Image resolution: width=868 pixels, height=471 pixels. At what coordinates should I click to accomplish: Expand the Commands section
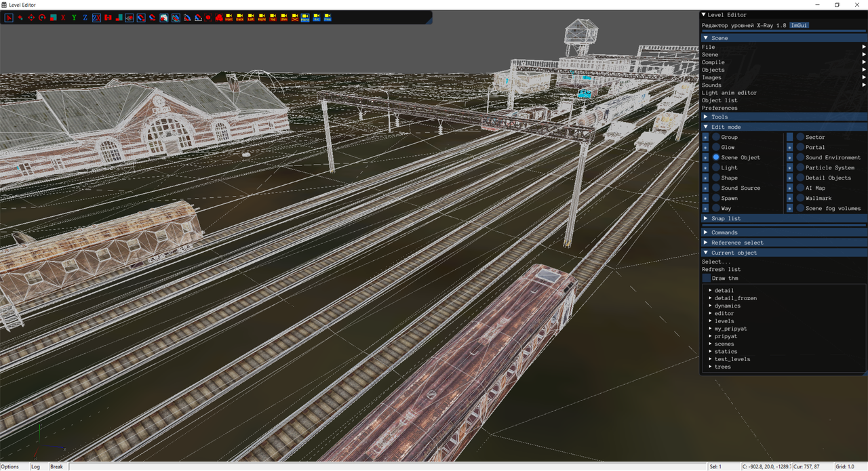click(783, 232)
